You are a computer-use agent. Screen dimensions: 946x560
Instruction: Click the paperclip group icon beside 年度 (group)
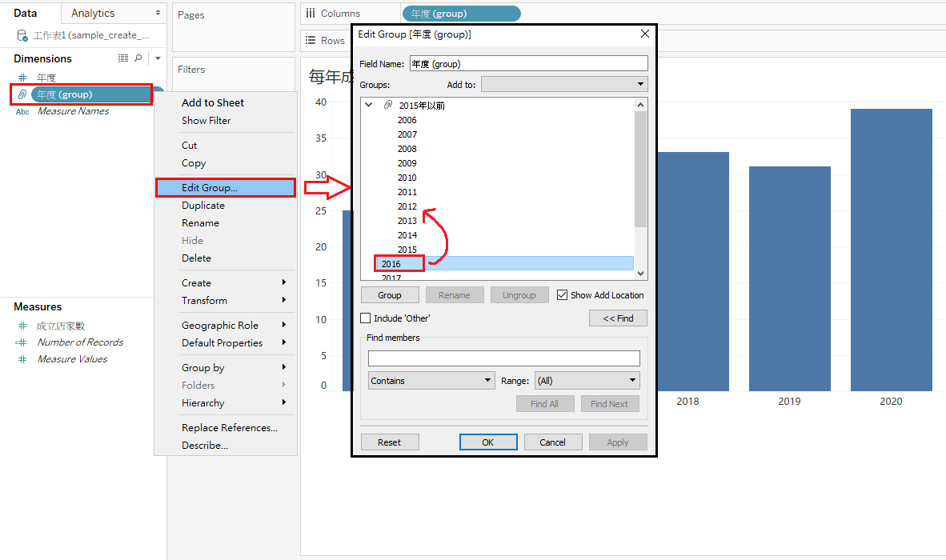click(22, 94)
